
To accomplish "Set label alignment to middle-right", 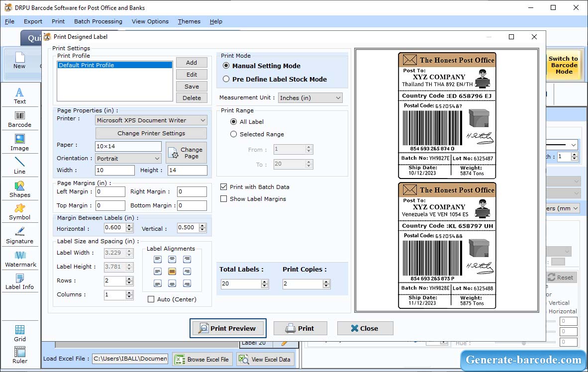I will click(187, 272).
